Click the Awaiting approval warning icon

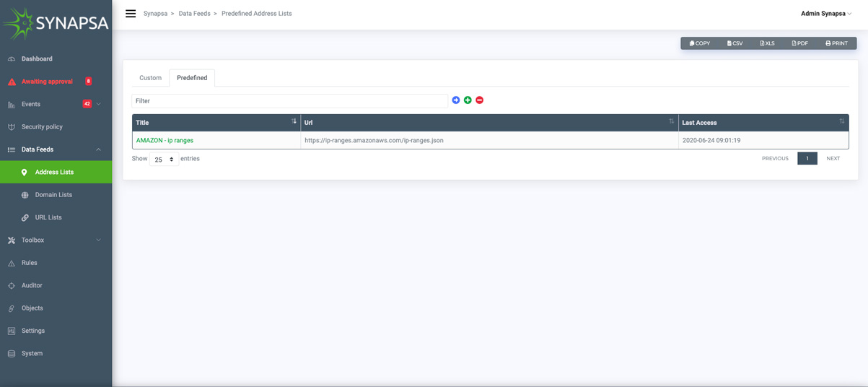click(x=12, y=82)
